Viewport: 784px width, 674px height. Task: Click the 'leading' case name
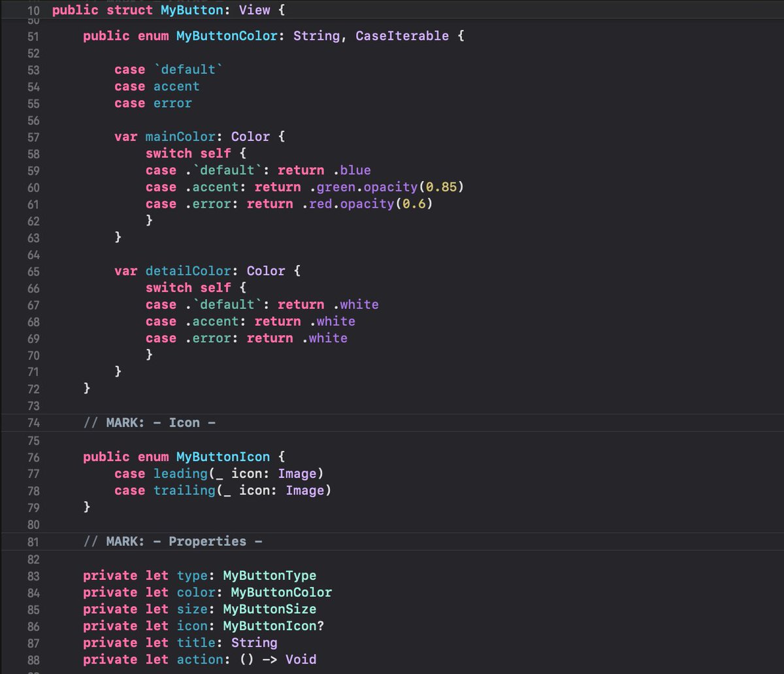180,473
